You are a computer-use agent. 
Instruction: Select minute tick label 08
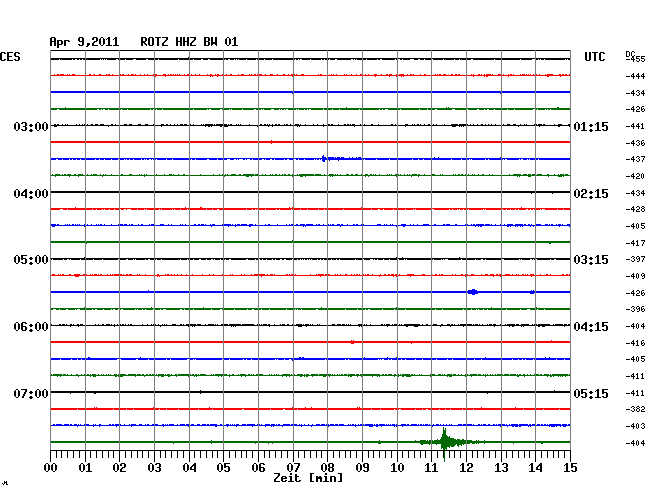click(327, 467)
